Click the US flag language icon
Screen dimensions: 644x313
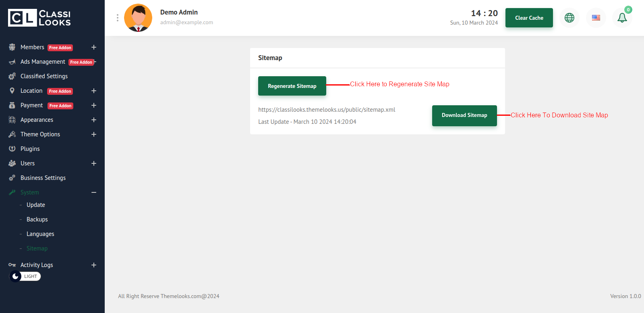pyautogui.click(x=596, y=18)
